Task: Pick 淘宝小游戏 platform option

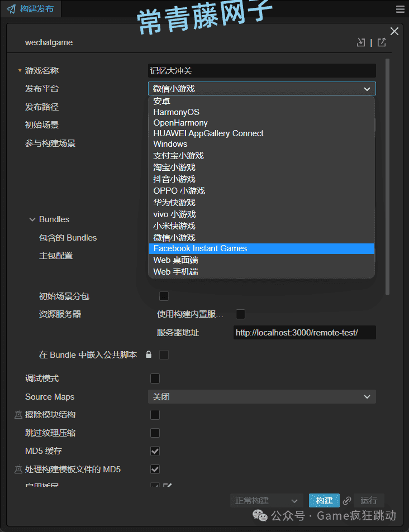Action: [261, 167]
